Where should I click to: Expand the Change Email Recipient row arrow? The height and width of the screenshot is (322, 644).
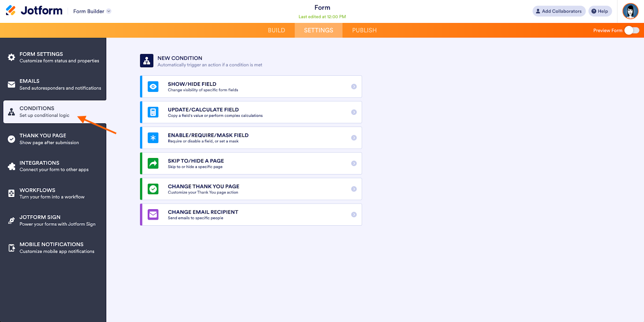(x=354, y=214)
